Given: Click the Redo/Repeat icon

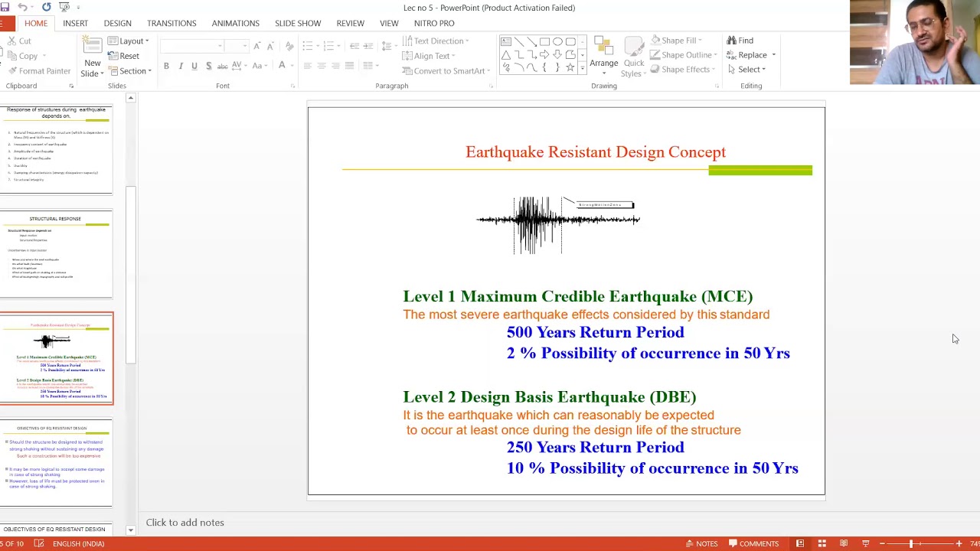Looking at the screenshot, I should coord(47,7).
